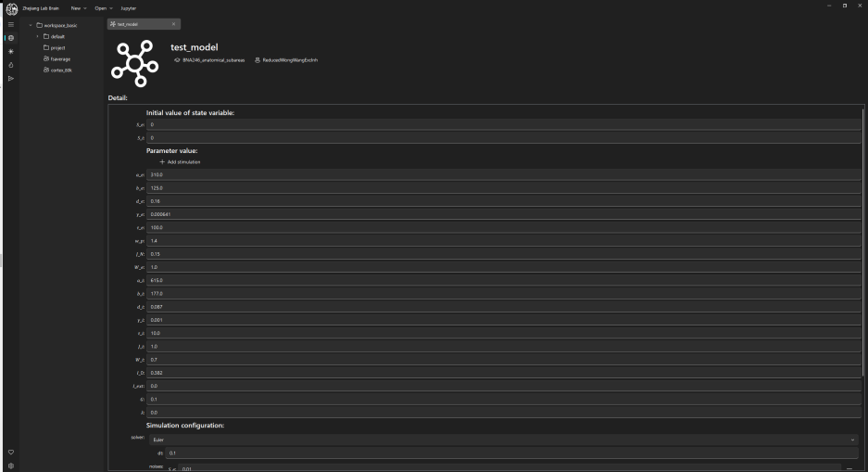The height and width of the screenshot is (472, 868).
Task: Click the heart icon in the sidebar bottom
Action: pos(10,452)
